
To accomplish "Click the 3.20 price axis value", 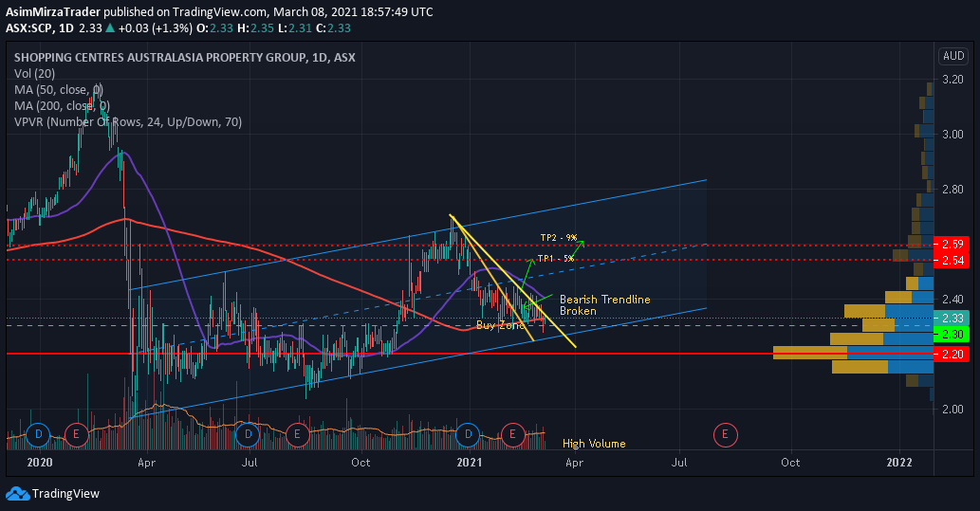I will pyautogui.click(x=952, y=80).
